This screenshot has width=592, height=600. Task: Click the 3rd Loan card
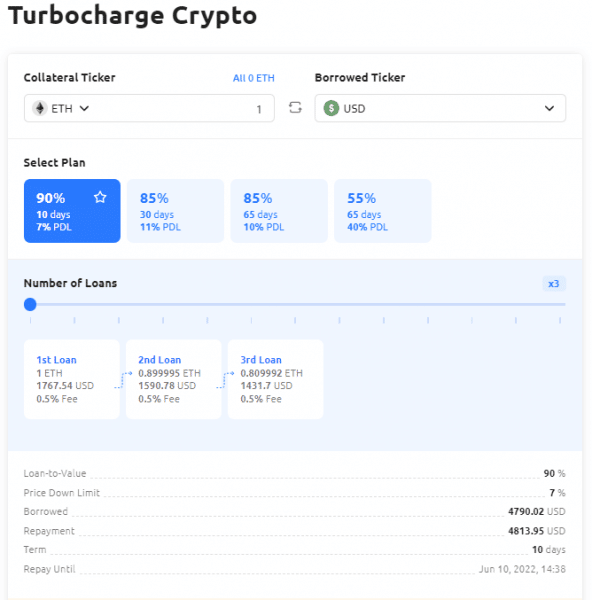tap(276, 379)
